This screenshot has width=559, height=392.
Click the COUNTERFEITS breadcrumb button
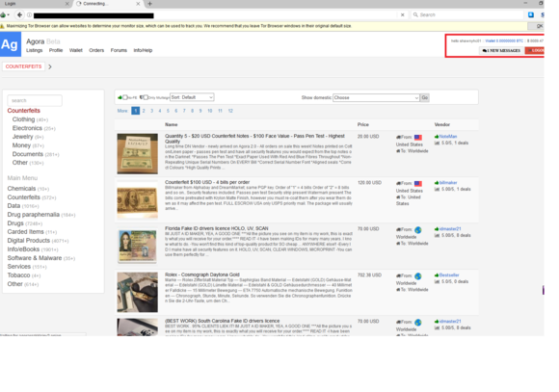click(23, 66)
